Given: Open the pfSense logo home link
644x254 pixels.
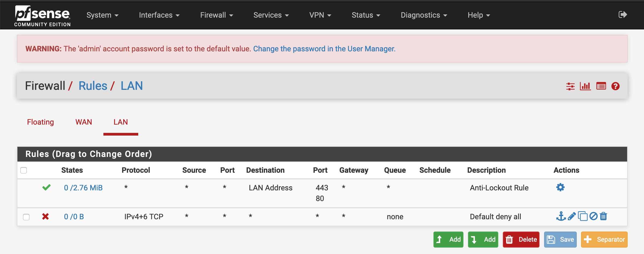Looking at the screenshot, I should point(43,16).
